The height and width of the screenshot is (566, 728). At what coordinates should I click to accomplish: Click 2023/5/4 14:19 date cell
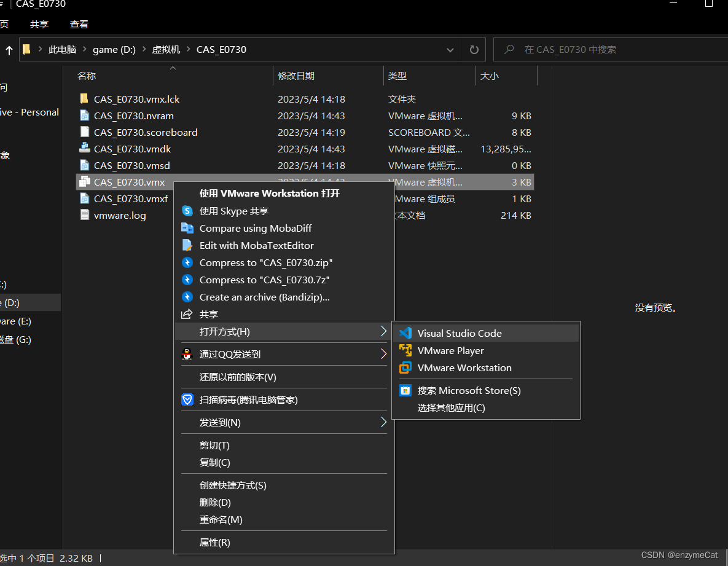coord(311,132)
